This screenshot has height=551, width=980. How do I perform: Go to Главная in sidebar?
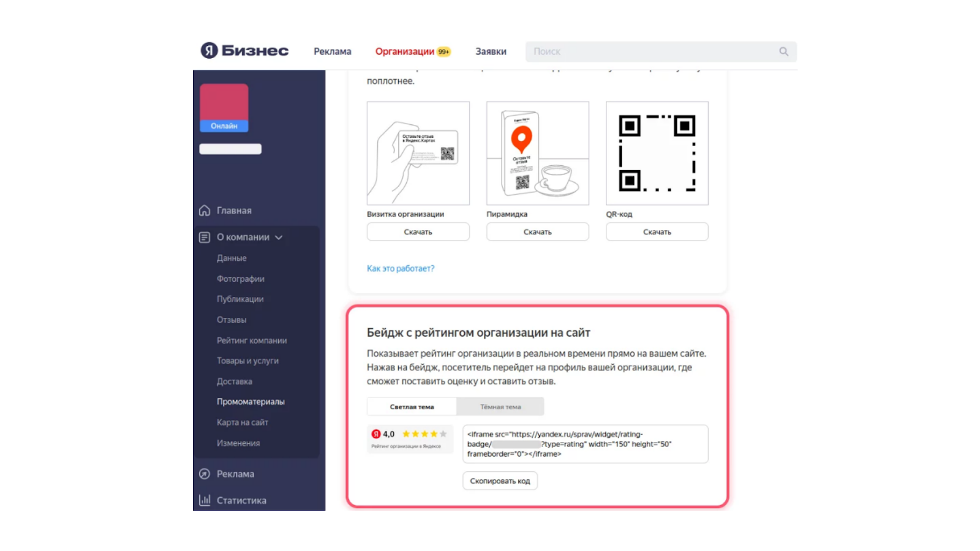pos(234,211)
